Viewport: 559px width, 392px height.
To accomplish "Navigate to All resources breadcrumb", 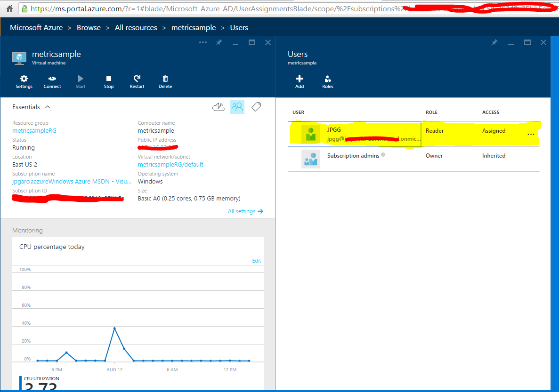I will point(136,28).
